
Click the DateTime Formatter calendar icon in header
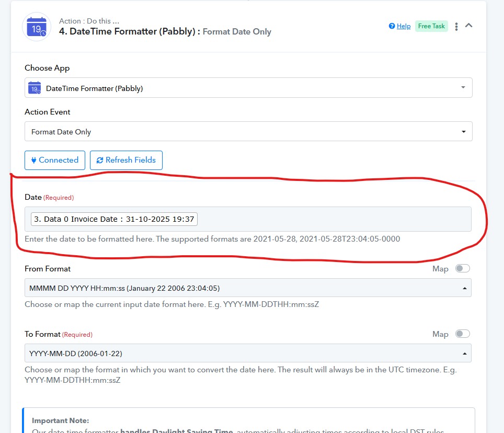tap(36, 27)
